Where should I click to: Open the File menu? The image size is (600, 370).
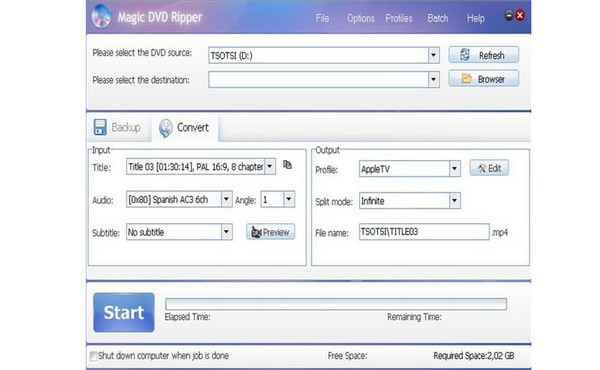pyautogui.click(x=322, y=18)
